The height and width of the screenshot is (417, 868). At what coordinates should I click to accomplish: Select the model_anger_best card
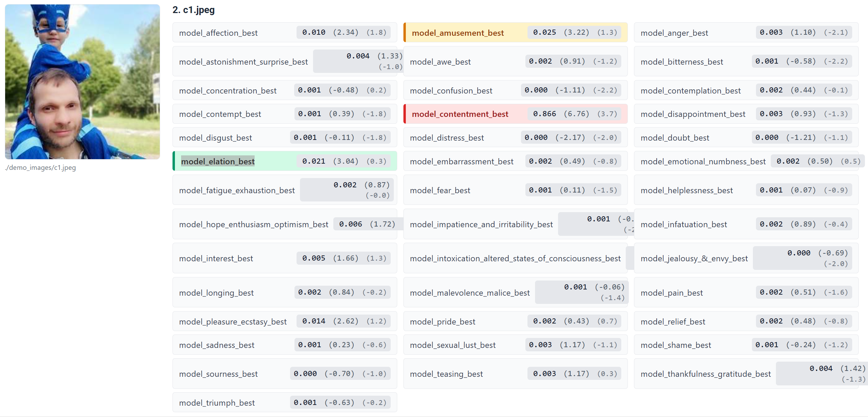tap(746, 33)
